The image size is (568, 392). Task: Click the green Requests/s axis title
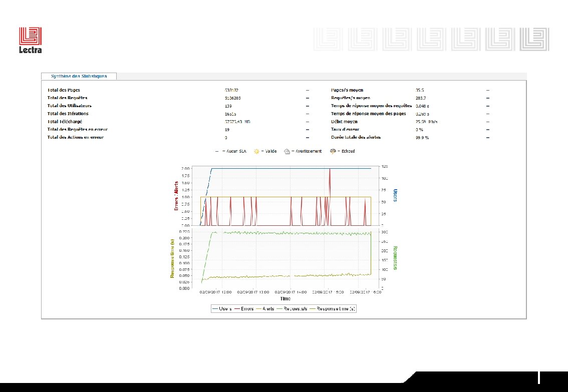click(x=395, y=258)
